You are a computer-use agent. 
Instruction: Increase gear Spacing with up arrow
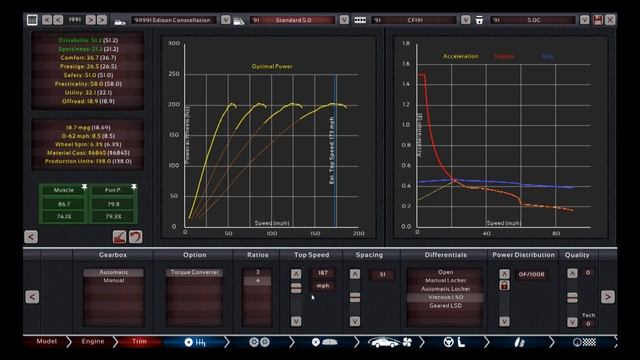click(355, 274)
